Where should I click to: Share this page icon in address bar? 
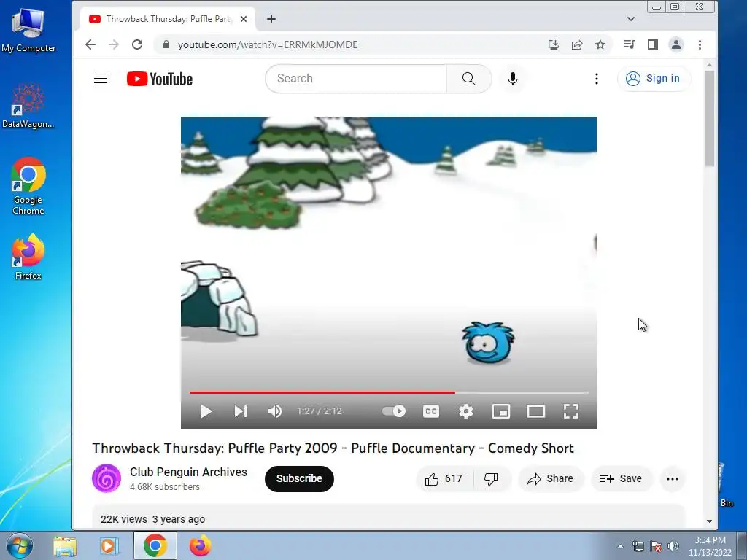click(577, 44)
